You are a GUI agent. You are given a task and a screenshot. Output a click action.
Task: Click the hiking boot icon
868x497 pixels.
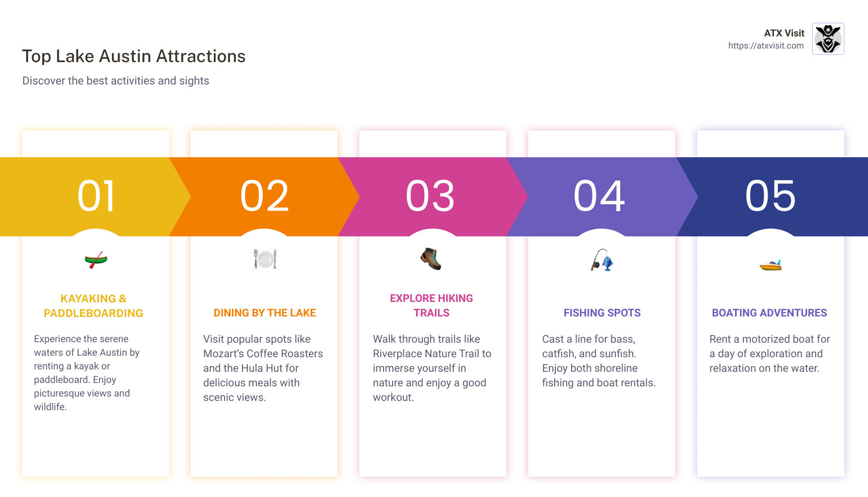pos(431,259)
